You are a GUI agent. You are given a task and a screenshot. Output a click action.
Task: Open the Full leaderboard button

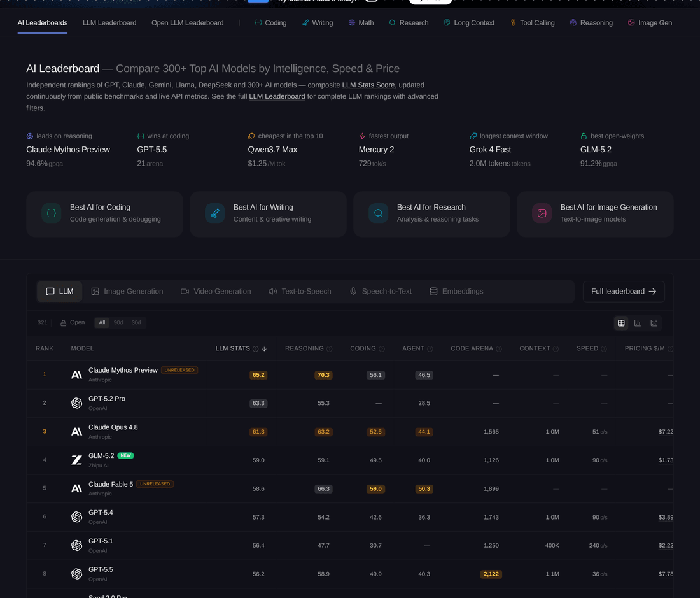coord(624,291)
